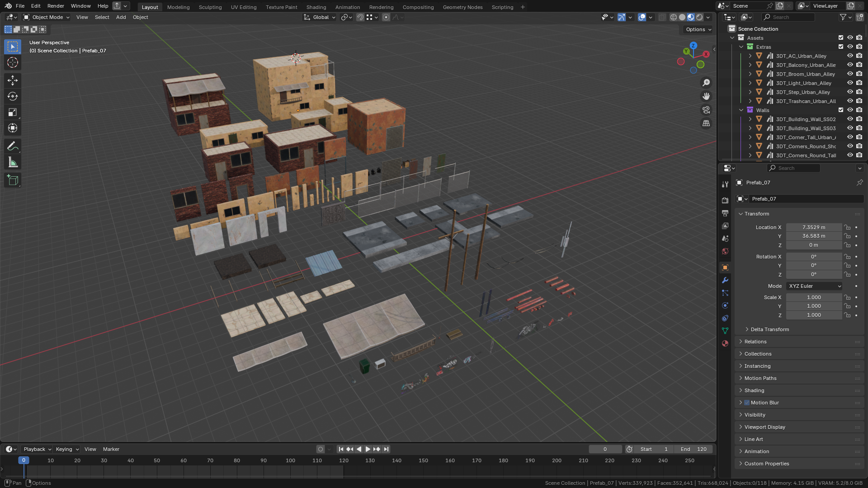Image resolution: width=868 pixels, height=488 pixels.
Task: Open the XYZ Euler rotation mode dropdown
Action: 815,286
